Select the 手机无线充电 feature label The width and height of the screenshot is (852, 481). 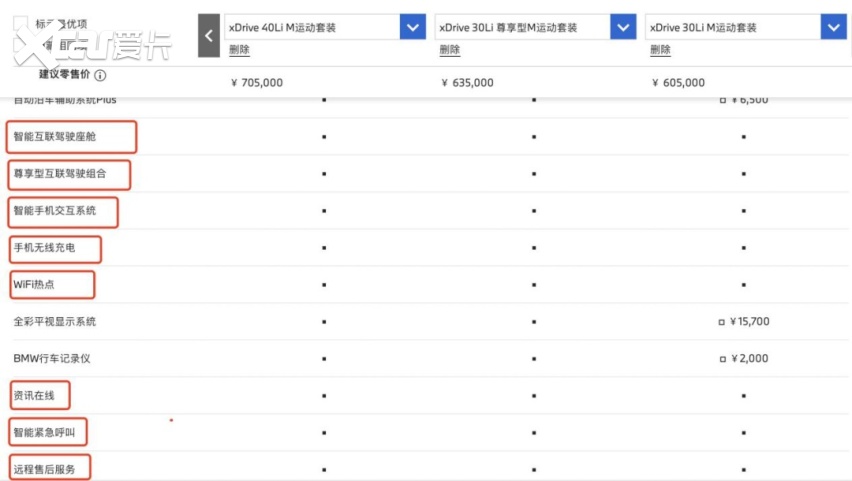point(44,247)
